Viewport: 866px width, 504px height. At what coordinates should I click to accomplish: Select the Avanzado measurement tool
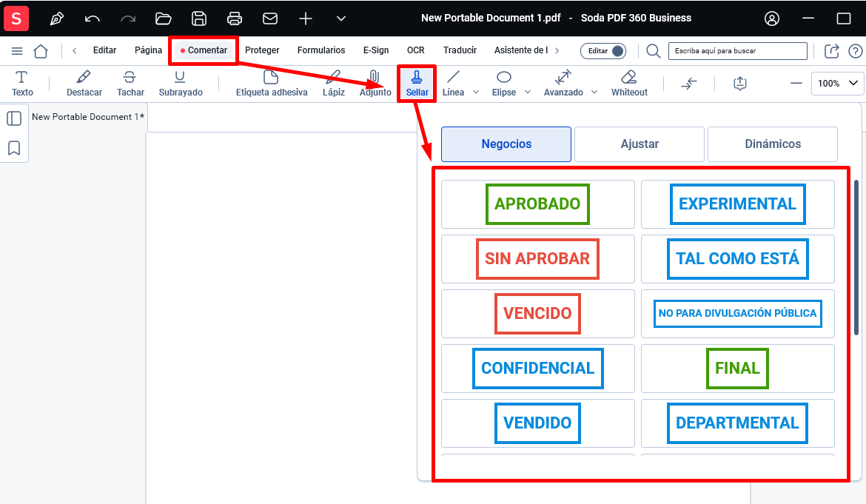(x=563, y=84)
